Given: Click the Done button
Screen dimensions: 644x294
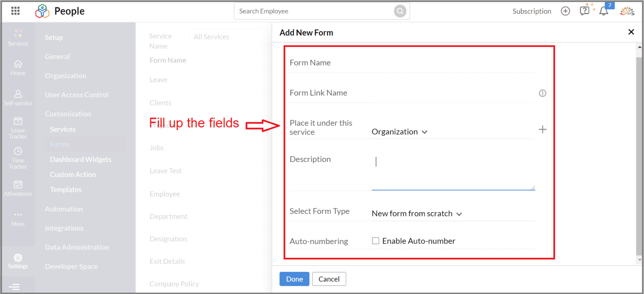Looking at the screenshot, I should click(294, 279).
